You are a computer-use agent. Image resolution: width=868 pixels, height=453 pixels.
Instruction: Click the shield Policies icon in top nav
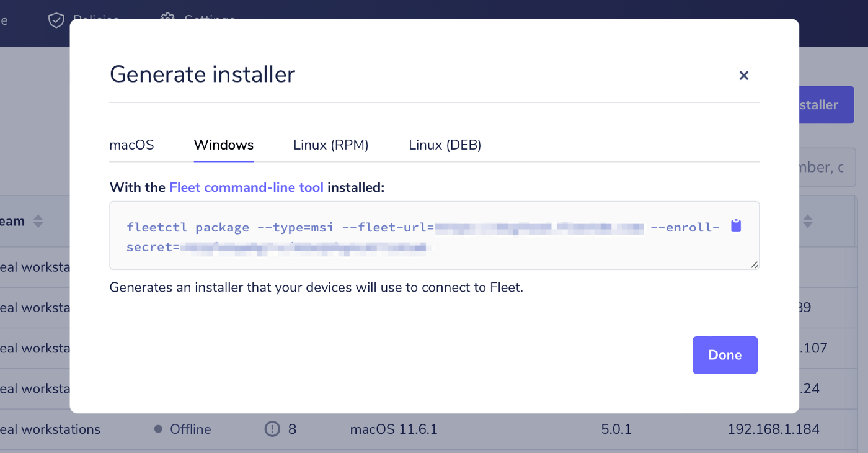pos(56,20)
